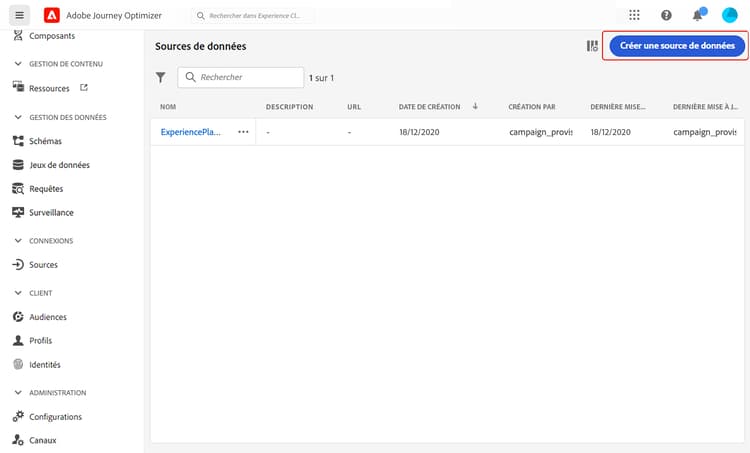750x453 pixels.
Task: Sort by the Date de création arrow
Action: point(475,106)
